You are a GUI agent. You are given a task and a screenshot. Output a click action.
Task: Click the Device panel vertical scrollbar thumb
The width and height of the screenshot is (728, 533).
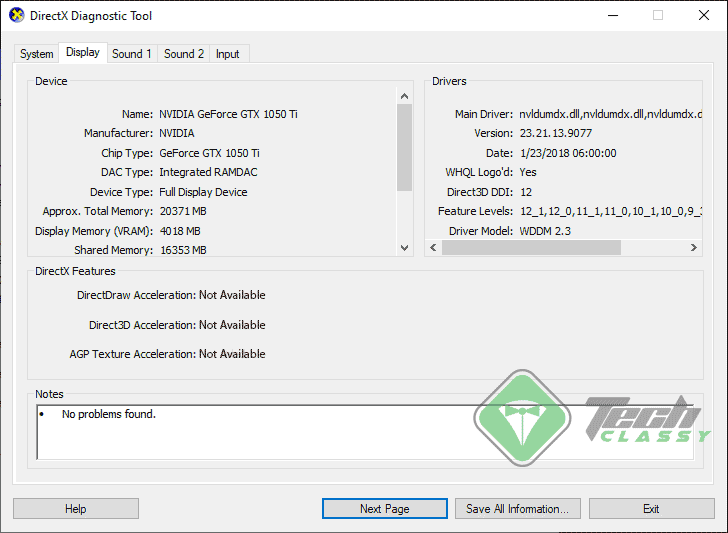tap(404, 147)
